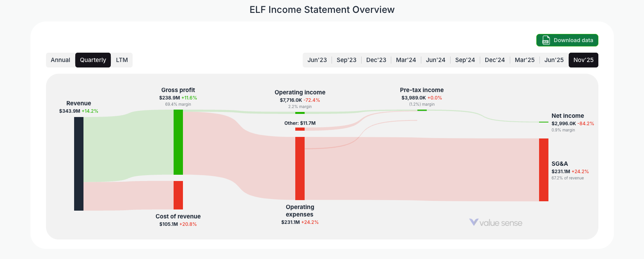Click the Download data button
Viewport: 644px width, 259px height.
pos(567,40)
